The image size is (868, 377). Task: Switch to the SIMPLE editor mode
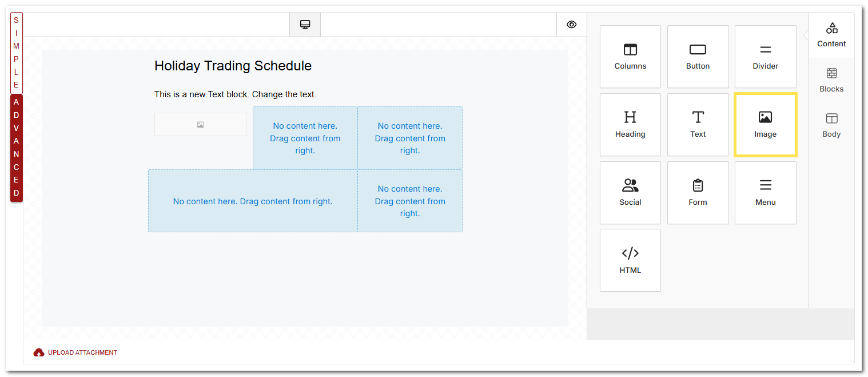tap(17, 53)
